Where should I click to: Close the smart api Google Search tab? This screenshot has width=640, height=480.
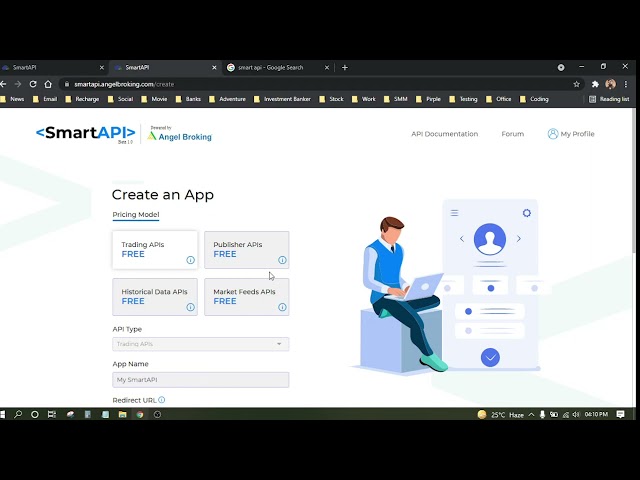[327, 67]
